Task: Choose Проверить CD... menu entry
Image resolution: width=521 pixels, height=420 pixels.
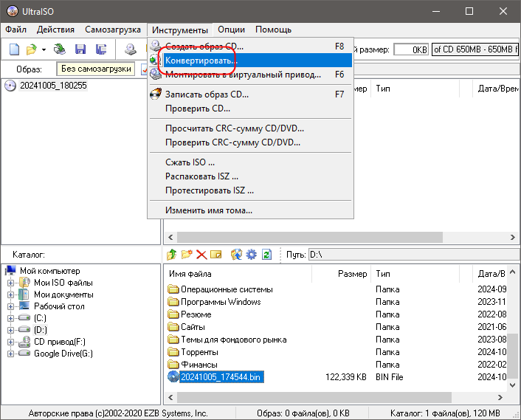Action: tap(250, 109)
